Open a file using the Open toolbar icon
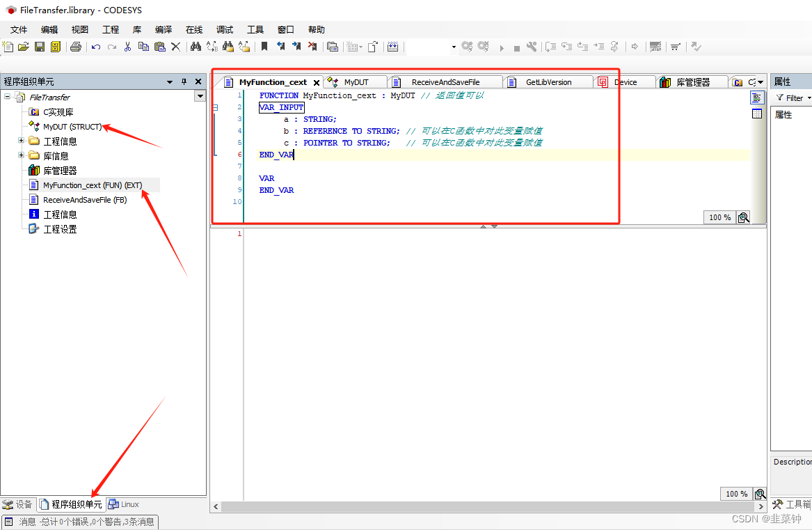812x530 pixels. click(x=24, y=47)
